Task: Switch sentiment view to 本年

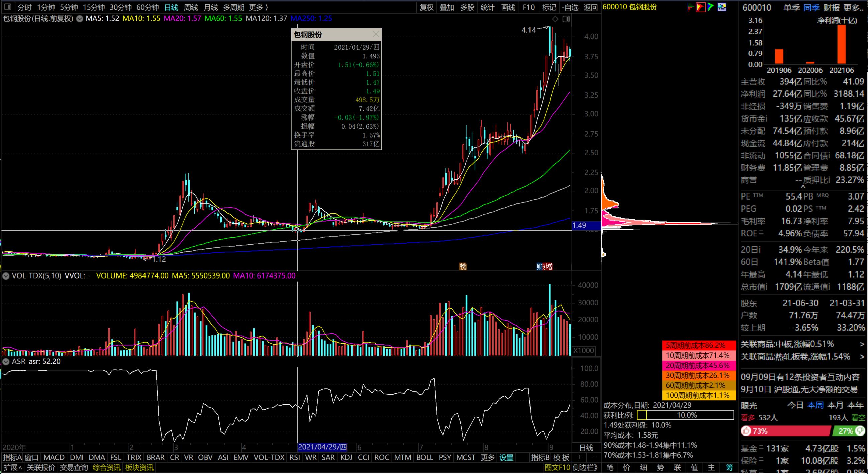Action: (x=856, y=405)
